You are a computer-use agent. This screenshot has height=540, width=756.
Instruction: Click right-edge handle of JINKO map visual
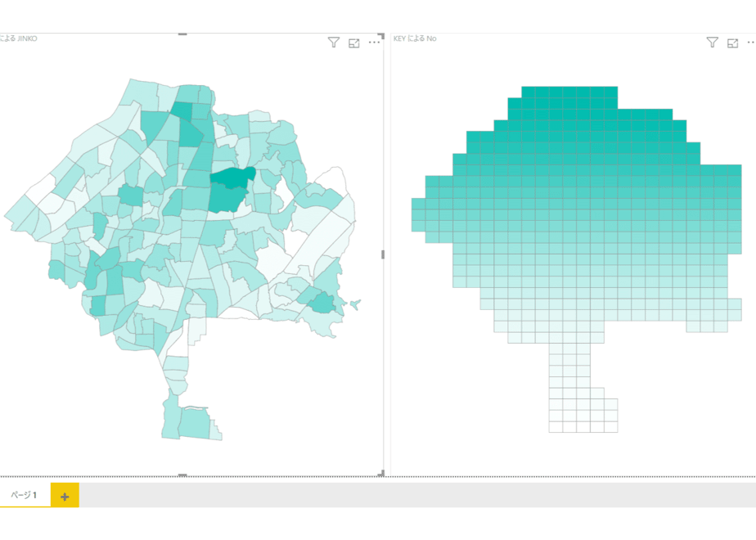point(383,254)
